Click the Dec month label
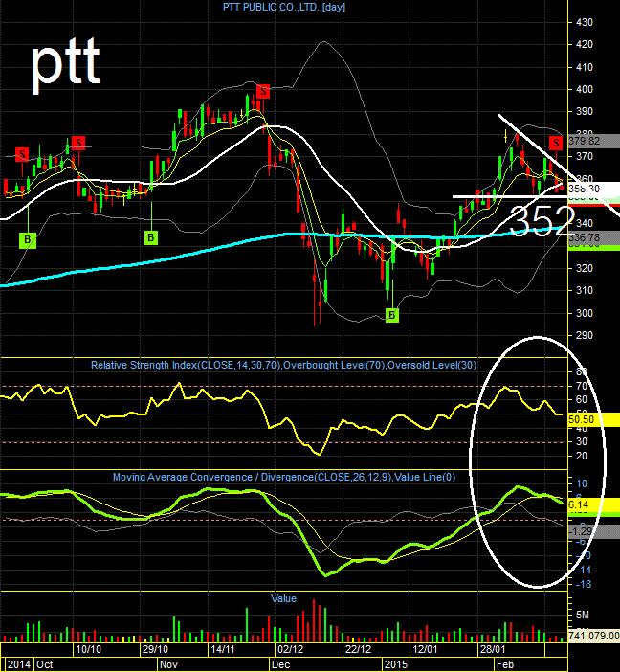The width and height of the screenshot is (620, 672). tap(281, 664)
